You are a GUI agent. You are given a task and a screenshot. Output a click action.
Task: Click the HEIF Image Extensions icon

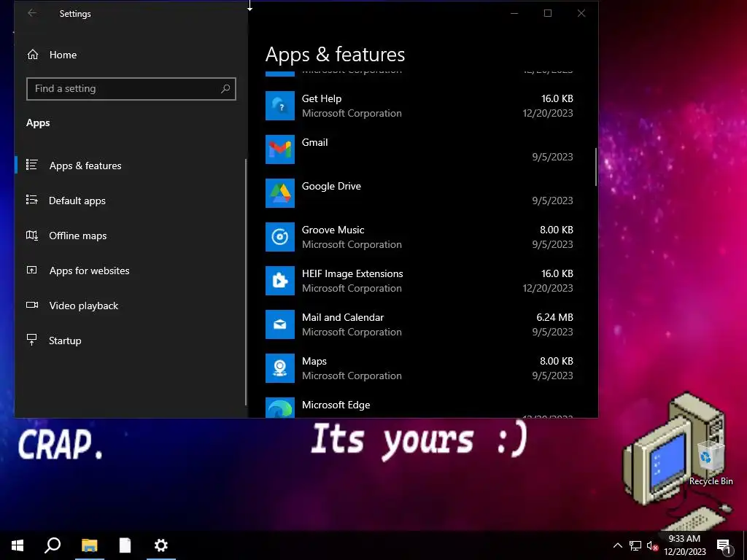coord(279,281)
